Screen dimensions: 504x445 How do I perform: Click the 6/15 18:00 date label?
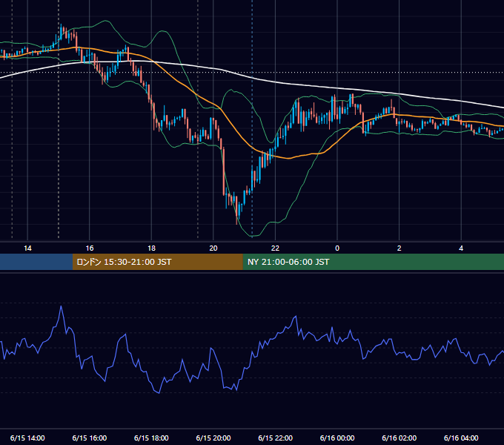(151, 438)
